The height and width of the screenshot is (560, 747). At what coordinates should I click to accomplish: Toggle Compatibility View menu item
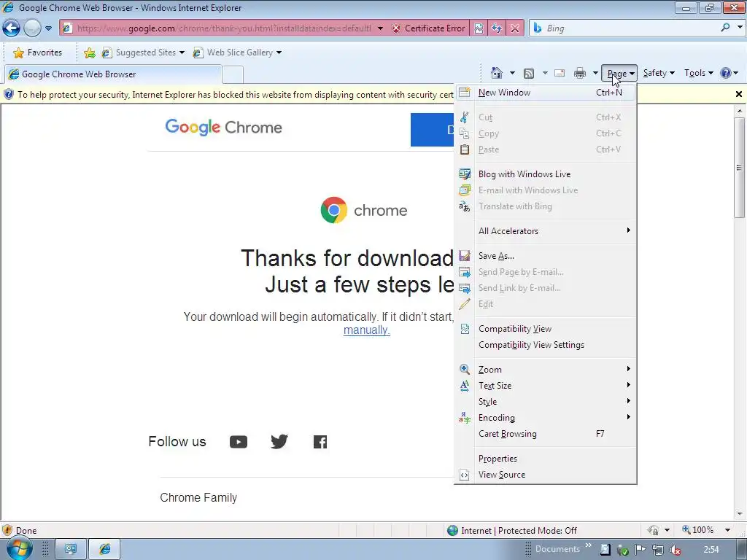(546, 329)
